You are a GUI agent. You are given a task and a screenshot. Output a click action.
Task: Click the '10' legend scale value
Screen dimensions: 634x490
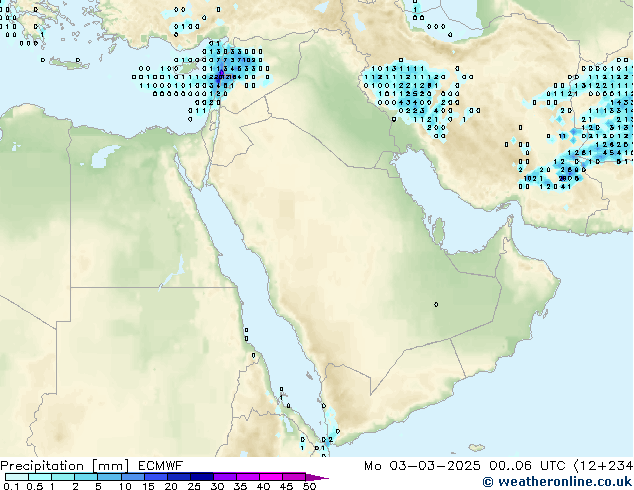pos(125,486)
